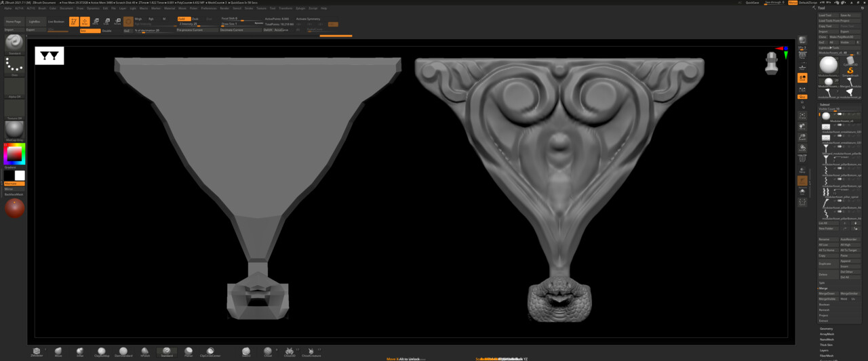Image resolution: width=868 pixels, height=361 pixels.
Task: Click the Home Page button
Action: tap(14, 22)
